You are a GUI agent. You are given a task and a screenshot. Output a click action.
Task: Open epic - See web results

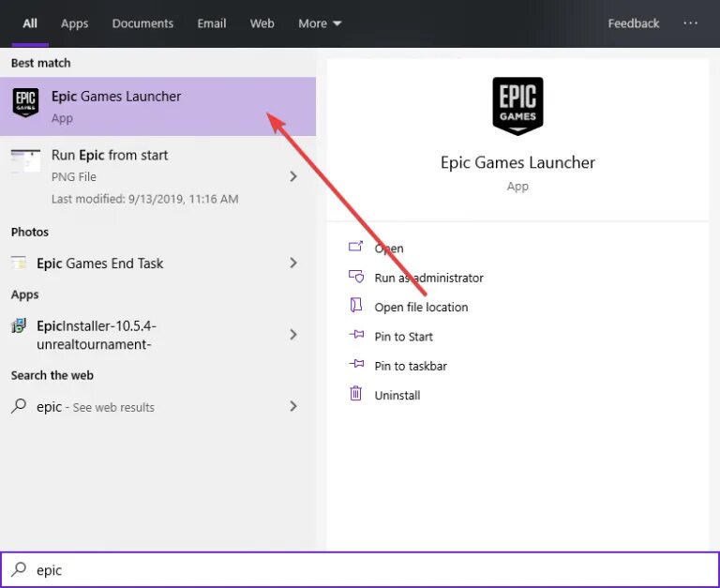(x=157, y=407)
